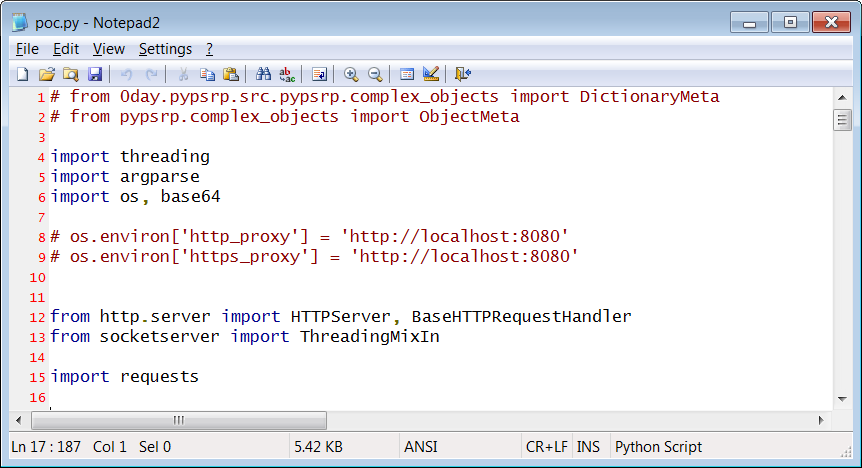Image resolution: width=862 pixels, height=468 pixels.
Task: Click the Open file folder icon
Action: click(x=46, y=74)
